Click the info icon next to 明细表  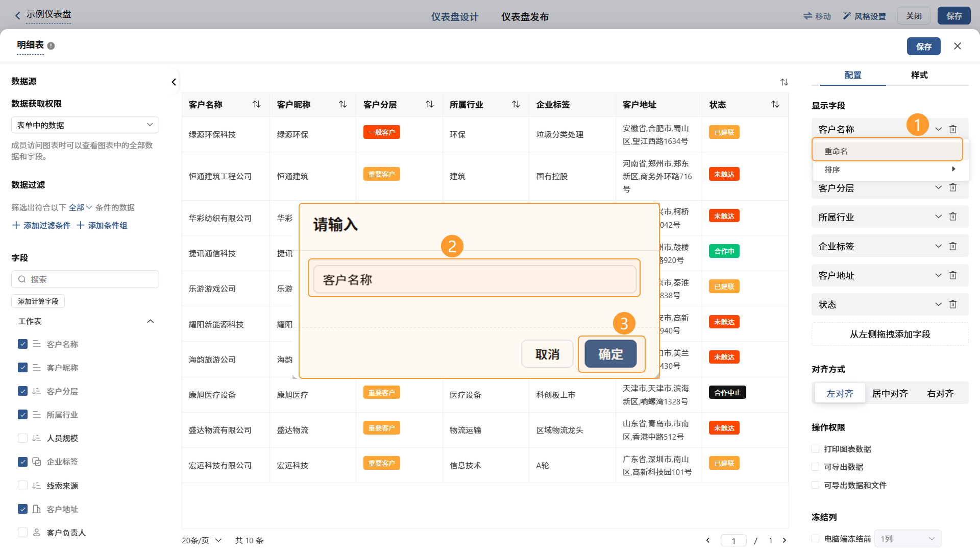[x=51, y=46]
